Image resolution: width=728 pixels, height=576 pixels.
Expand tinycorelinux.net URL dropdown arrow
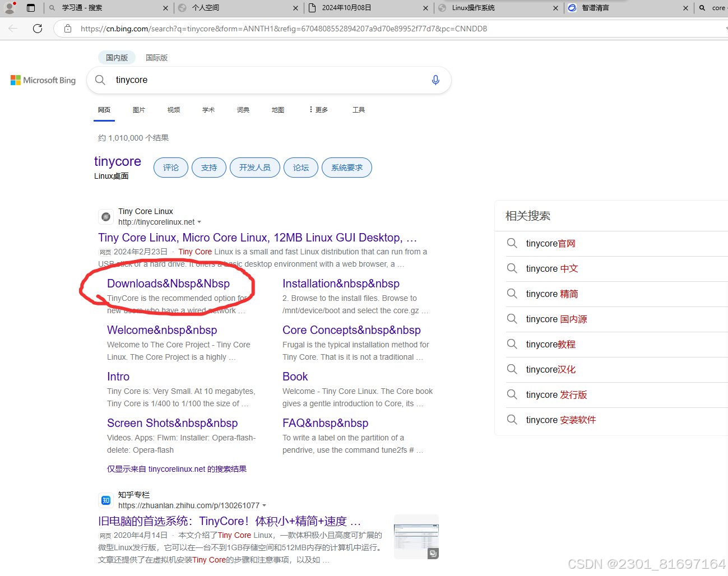point(199,222)
